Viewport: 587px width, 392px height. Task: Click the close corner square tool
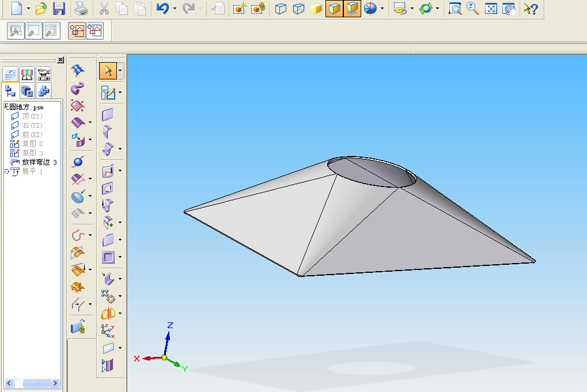click(108, 257)
